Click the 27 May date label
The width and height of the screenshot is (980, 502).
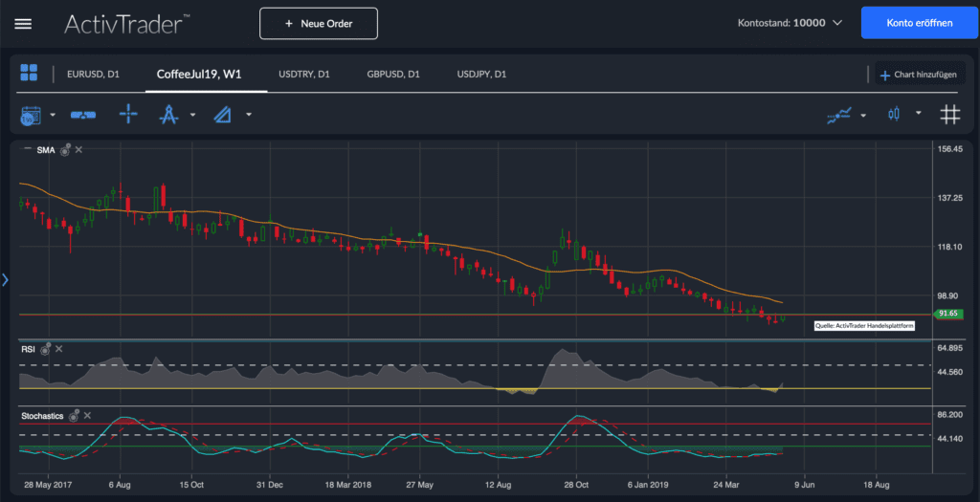click(419, 485)
